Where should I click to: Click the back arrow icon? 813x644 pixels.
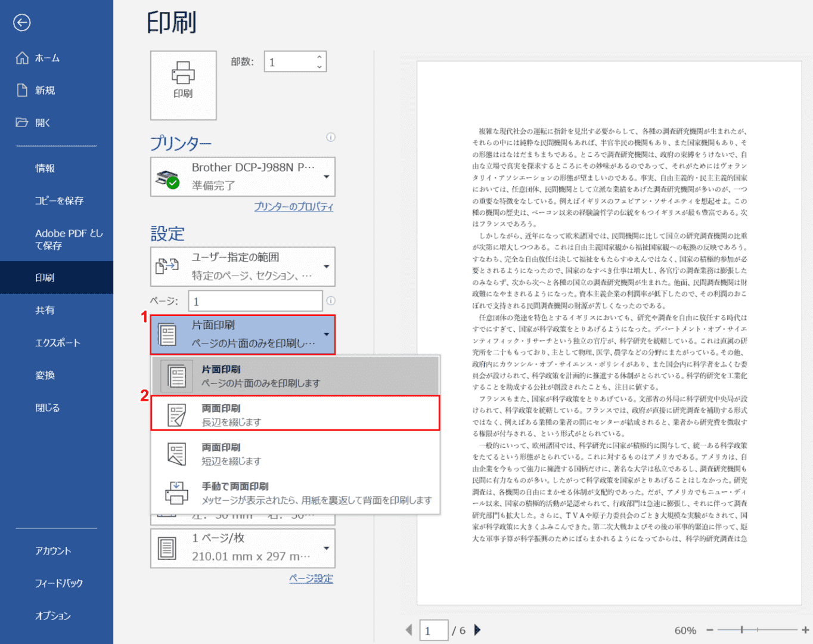click(22, 23)
